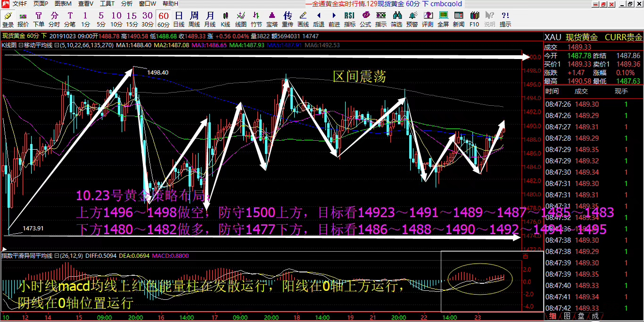
Task: Open the 文件F menu
Action: pyautogui.click(x=20, y=4)
